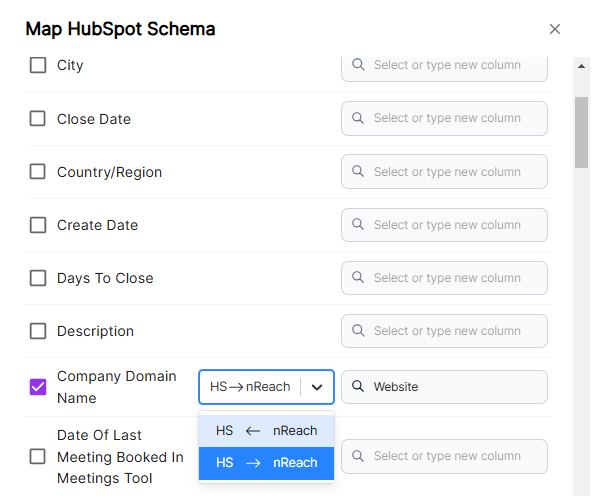Image resolution: width=600 pixels, height=496 pixels.
Task: Click the Country/Region label
Action: point(109,172)
